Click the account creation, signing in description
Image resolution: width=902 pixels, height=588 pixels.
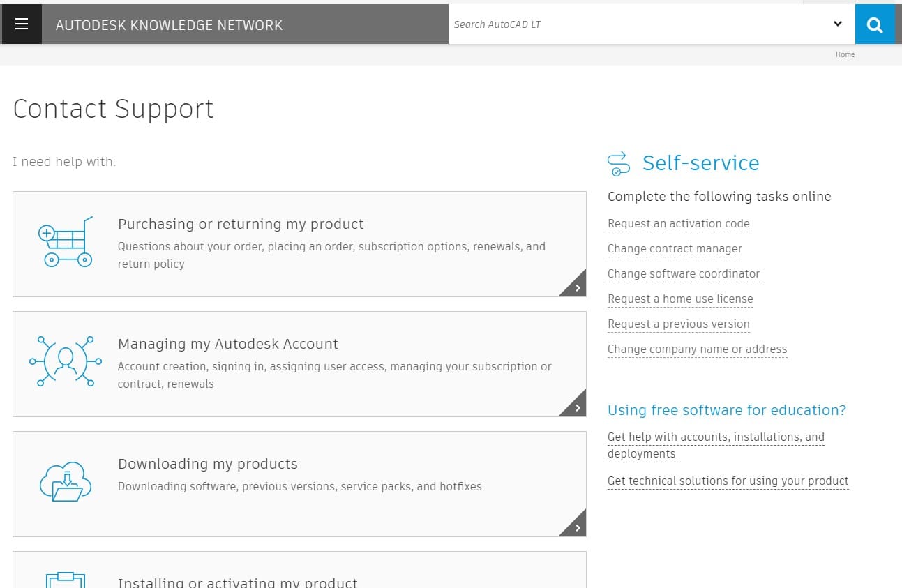[335, 375]
